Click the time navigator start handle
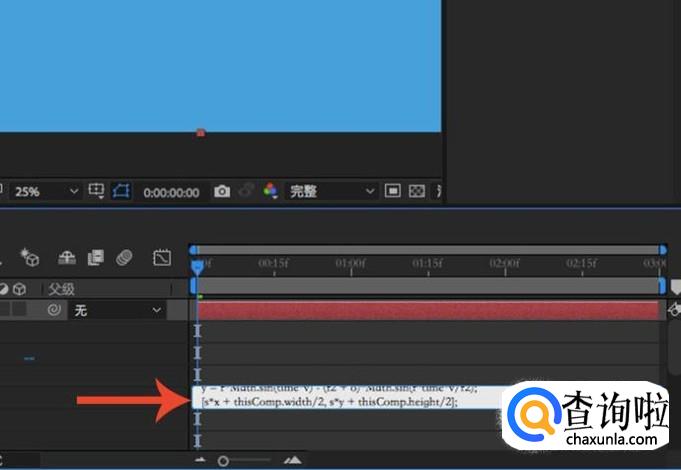 (193, 250)
